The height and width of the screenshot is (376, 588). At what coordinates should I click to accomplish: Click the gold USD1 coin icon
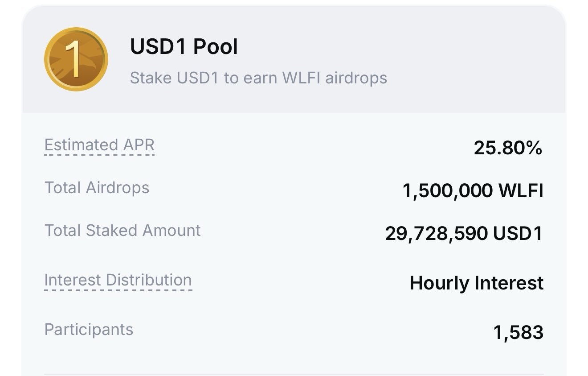76,59
